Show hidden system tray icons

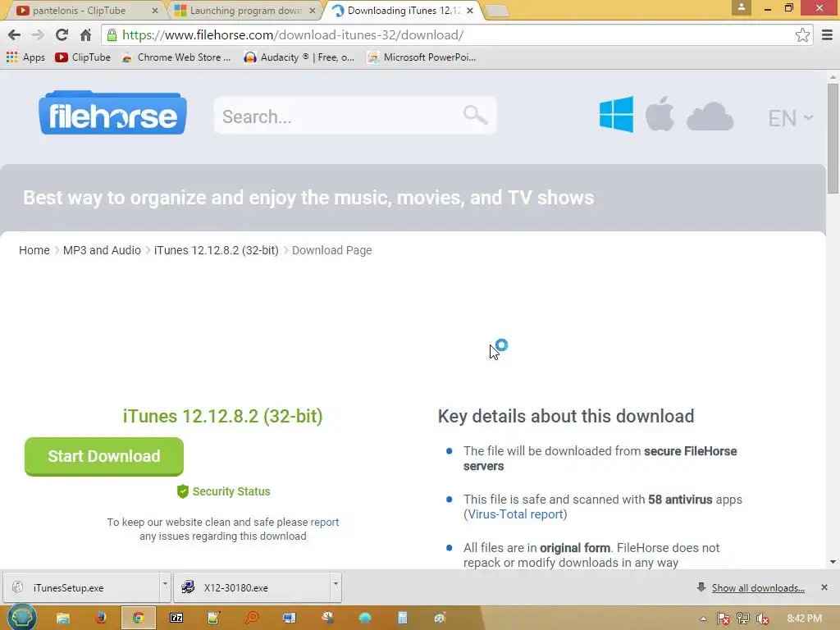coord(703,619)
